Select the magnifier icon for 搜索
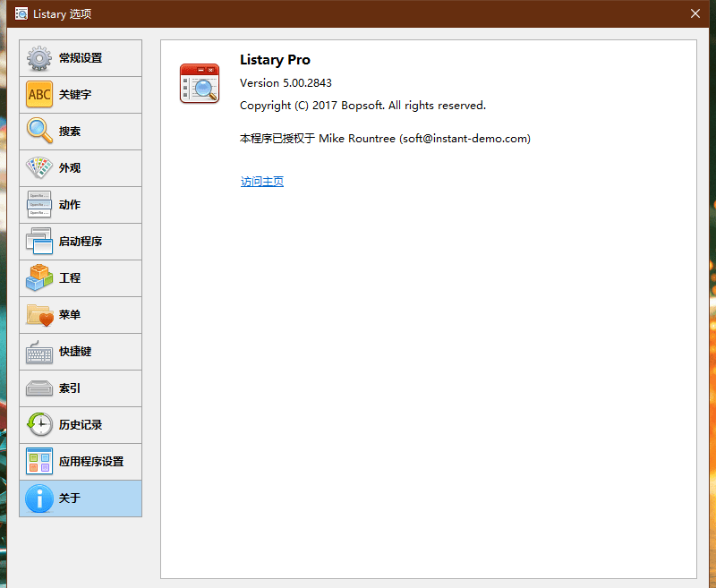This screenshot has height=588, width=716. tap(39, 132)
